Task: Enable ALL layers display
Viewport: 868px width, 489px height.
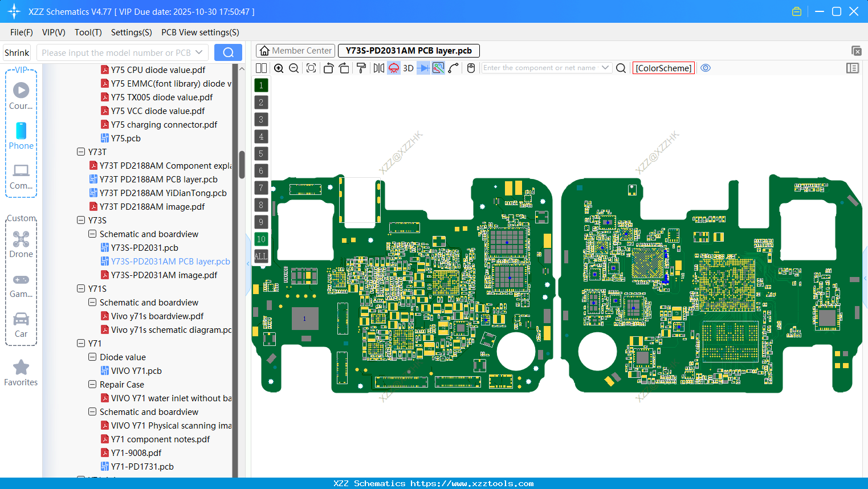Action: (261, 256)
